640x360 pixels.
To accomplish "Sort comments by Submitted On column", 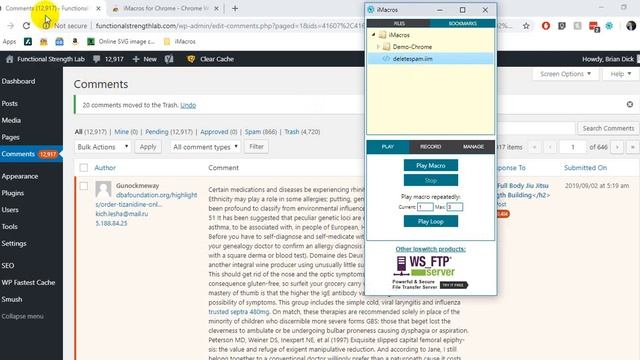I will [585, 168].
